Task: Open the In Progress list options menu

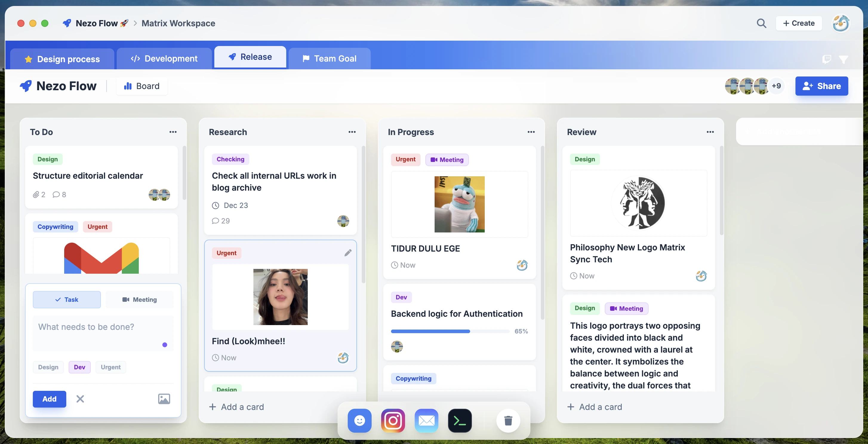Action: 531,132
